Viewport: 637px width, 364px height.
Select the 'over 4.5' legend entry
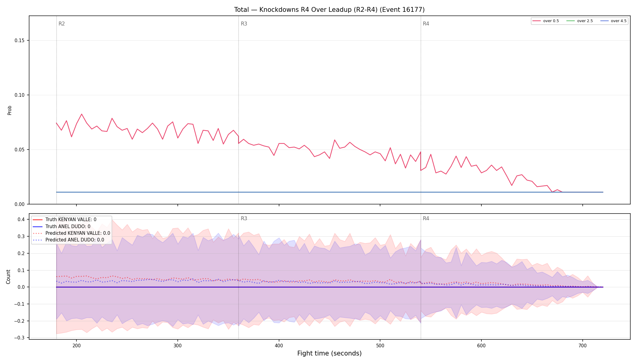click(613, 21)
